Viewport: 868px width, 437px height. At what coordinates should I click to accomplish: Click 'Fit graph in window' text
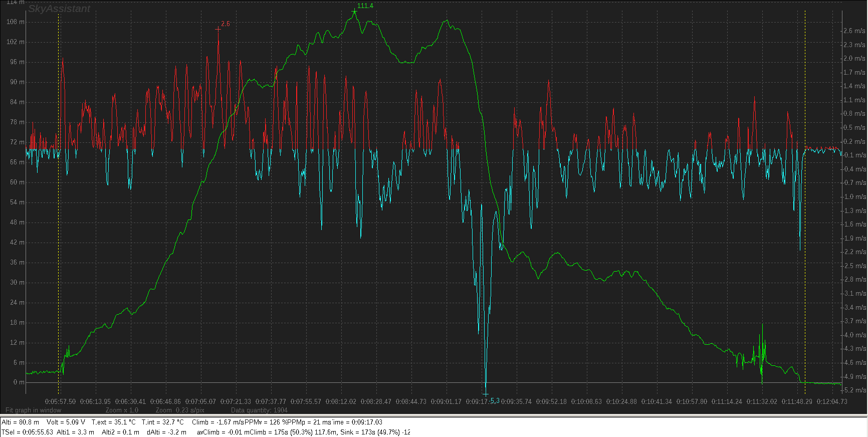(34, 410)
